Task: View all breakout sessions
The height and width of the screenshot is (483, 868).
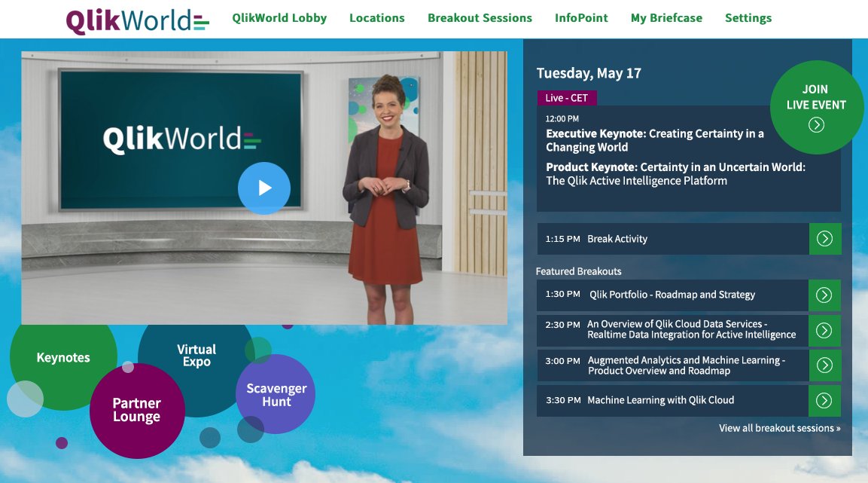Action: [779, 428]
